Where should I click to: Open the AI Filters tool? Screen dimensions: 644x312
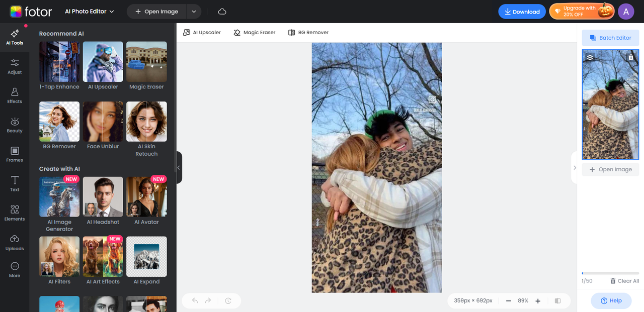pyautogui.click(x=59, y=260)
